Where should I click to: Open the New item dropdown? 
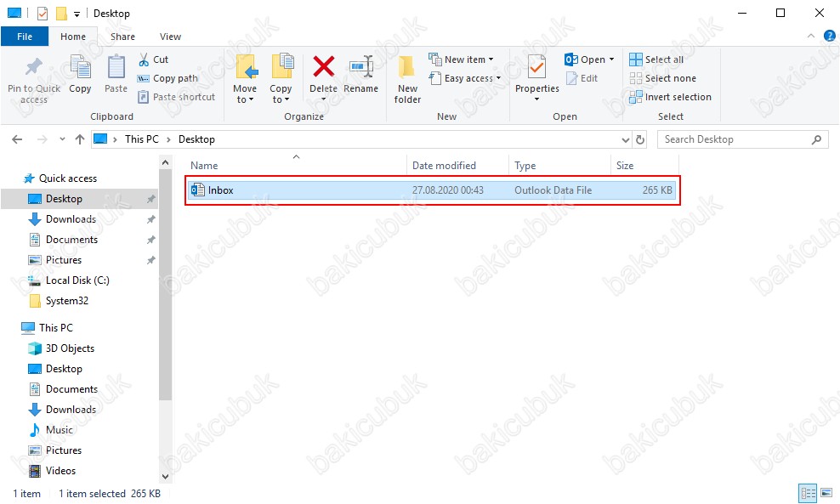[461, 59]
